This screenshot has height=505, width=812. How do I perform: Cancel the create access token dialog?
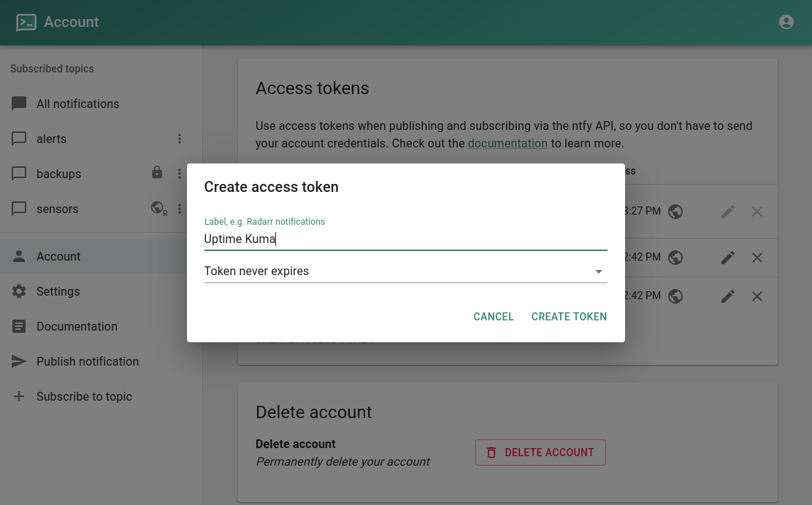point(493,317)
